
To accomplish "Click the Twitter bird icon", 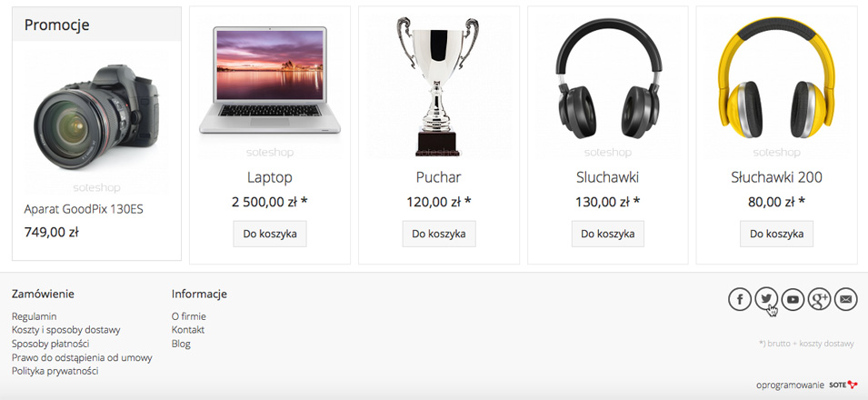I will point(766,299).
